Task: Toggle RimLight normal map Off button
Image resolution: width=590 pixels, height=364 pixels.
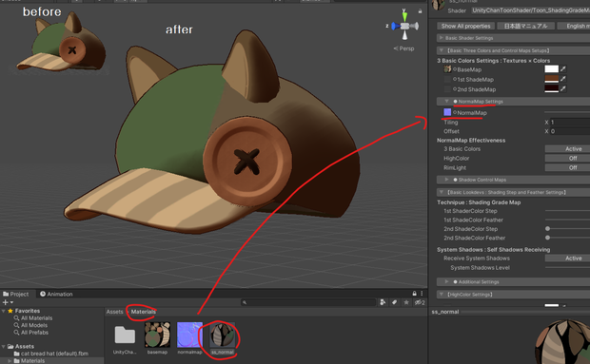Action: [x=567, y=167]
